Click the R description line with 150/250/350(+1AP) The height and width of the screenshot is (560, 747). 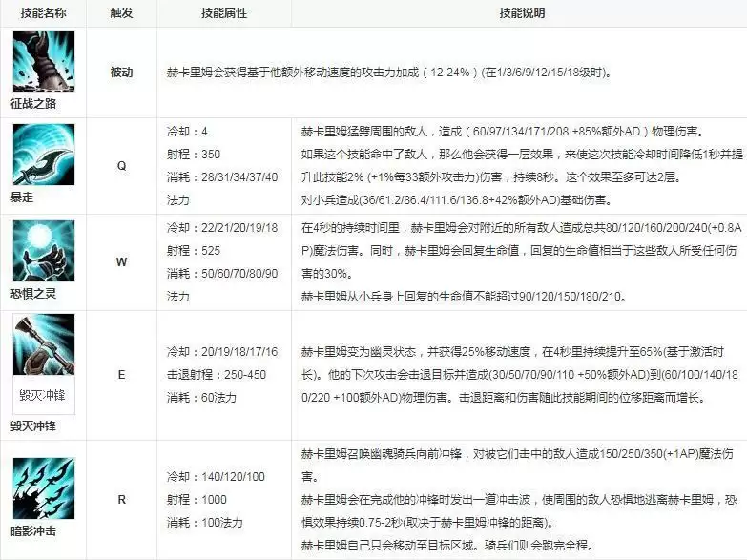coord(517,454)
